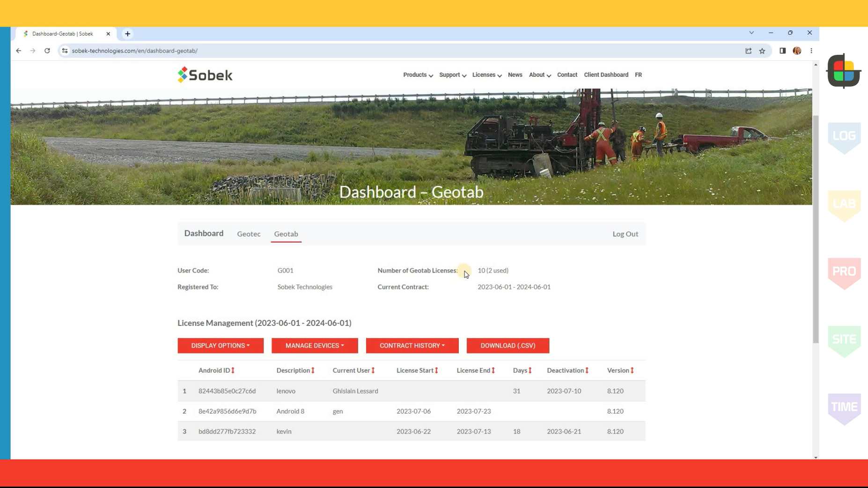Click the 10 (2 used) license count
Image resolution: width=868 pixels, height=488 pixels.
(493, 271)
